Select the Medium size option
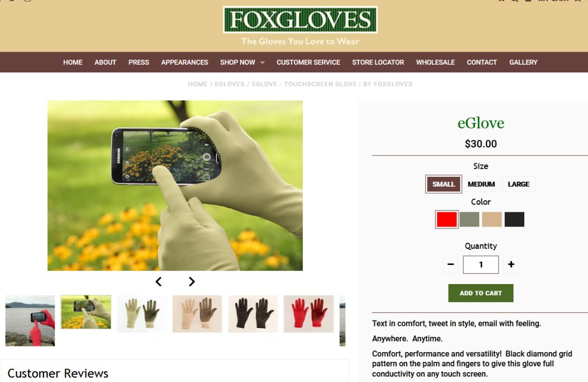 [x=481, y=184]
